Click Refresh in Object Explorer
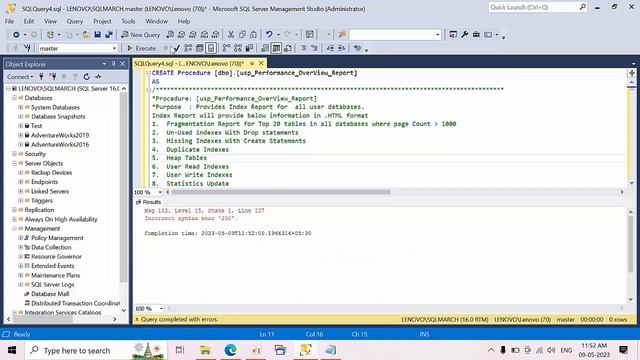The height and width of the screenshot is (360, 640). [x=87, y=76]
